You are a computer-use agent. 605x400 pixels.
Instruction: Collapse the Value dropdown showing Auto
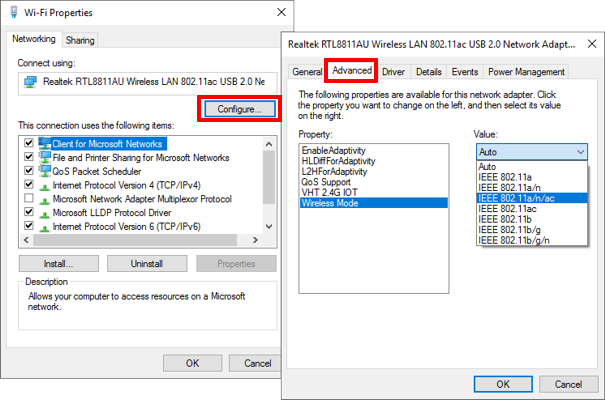point(532,152)
